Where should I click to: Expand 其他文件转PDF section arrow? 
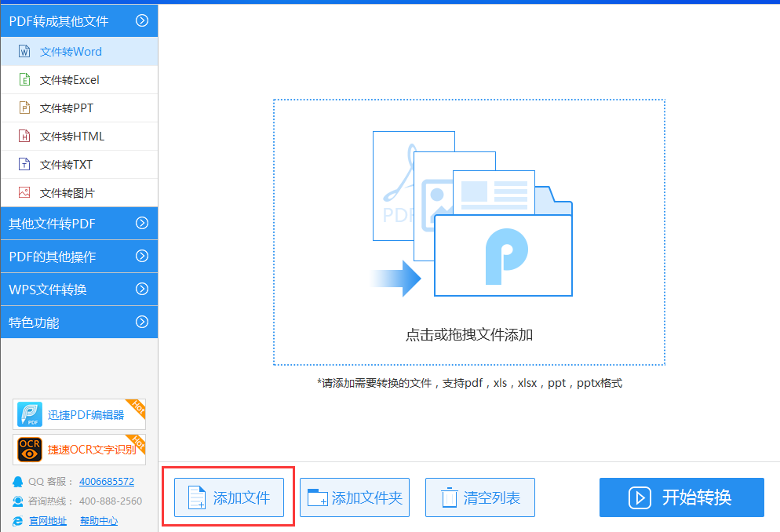[x=142, y=223]
